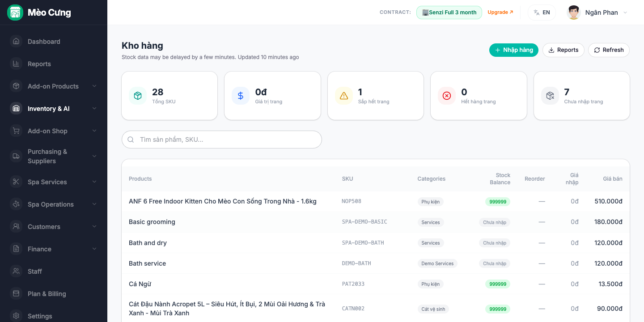
Task: Click the Reports bar chart icon in sidebar
Action: tap(16, 64)
